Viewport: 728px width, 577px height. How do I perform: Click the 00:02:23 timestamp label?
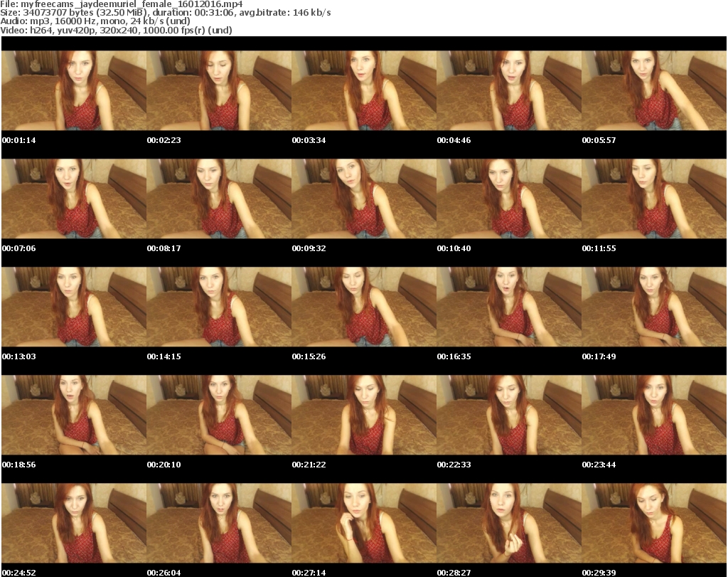(164, 140)
